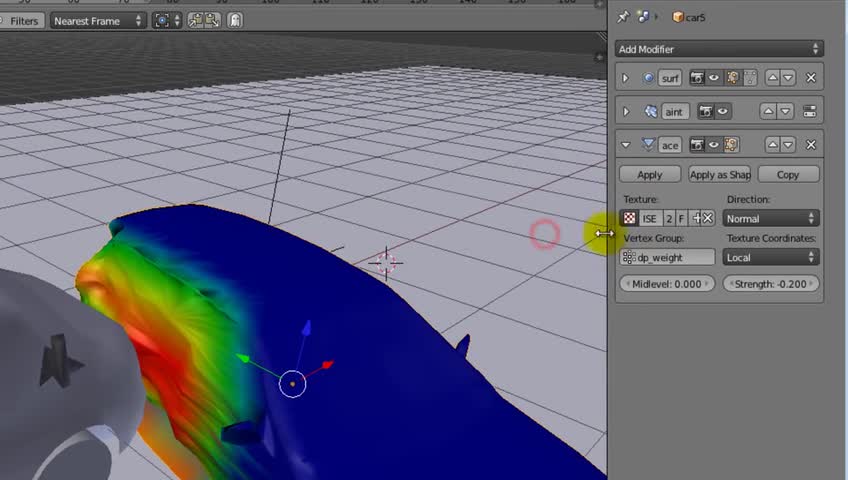Edit the surf modifier name field
The width and height of the screenshot is (848, 480).
[x=670, y=78]
